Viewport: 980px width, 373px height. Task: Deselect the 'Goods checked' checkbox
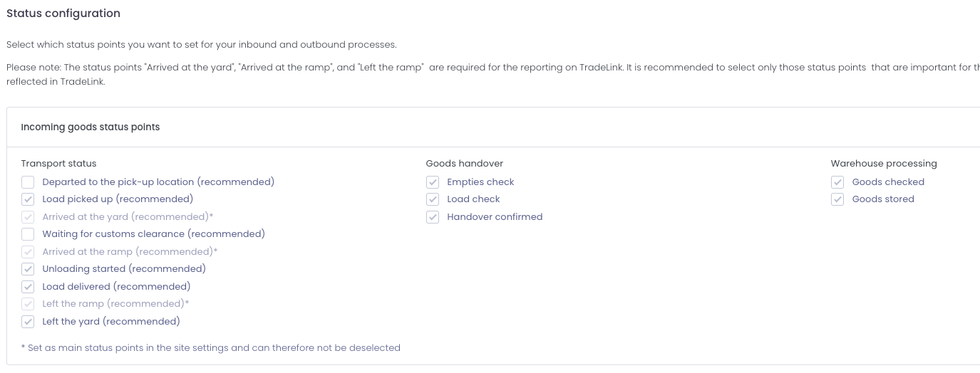pos(837,182)
